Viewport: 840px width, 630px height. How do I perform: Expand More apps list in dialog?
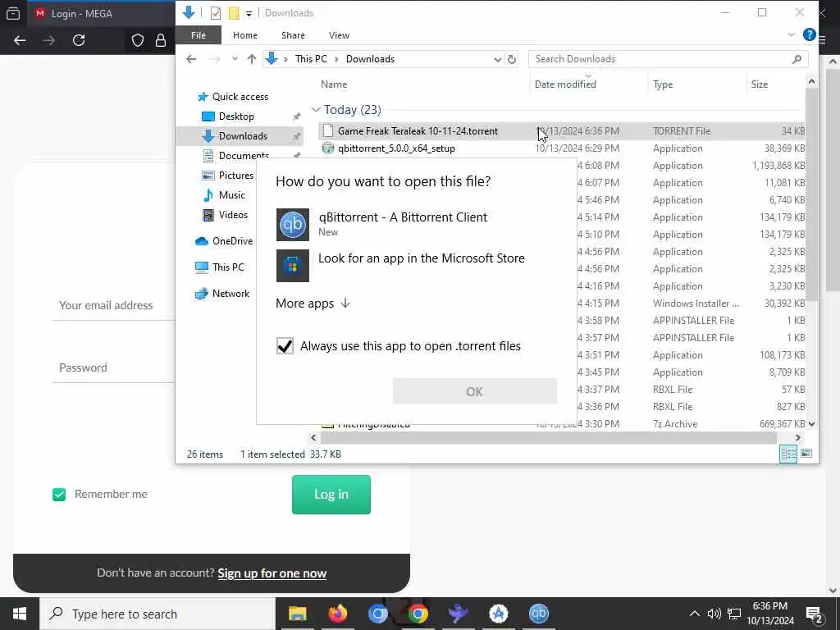pos(313,304)
